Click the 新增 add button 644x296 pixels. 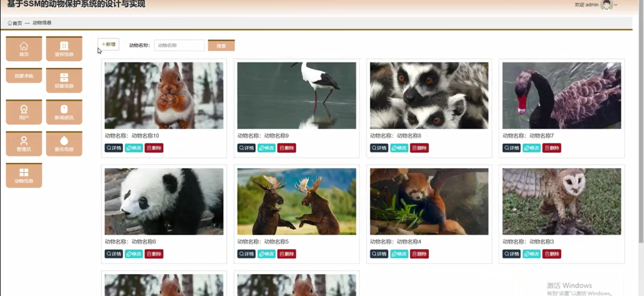[x=108, y=44]
